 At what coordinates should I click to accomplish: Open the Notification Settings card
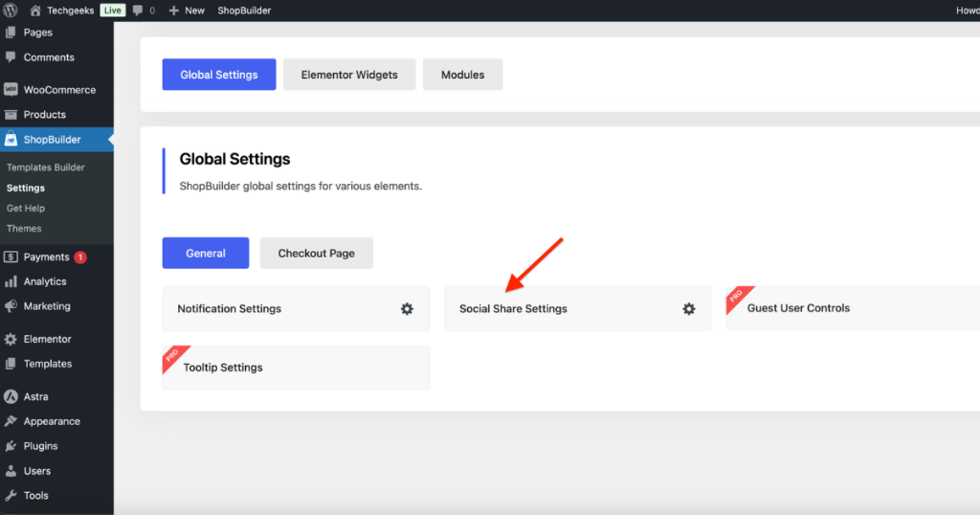(x=297, y=309)
